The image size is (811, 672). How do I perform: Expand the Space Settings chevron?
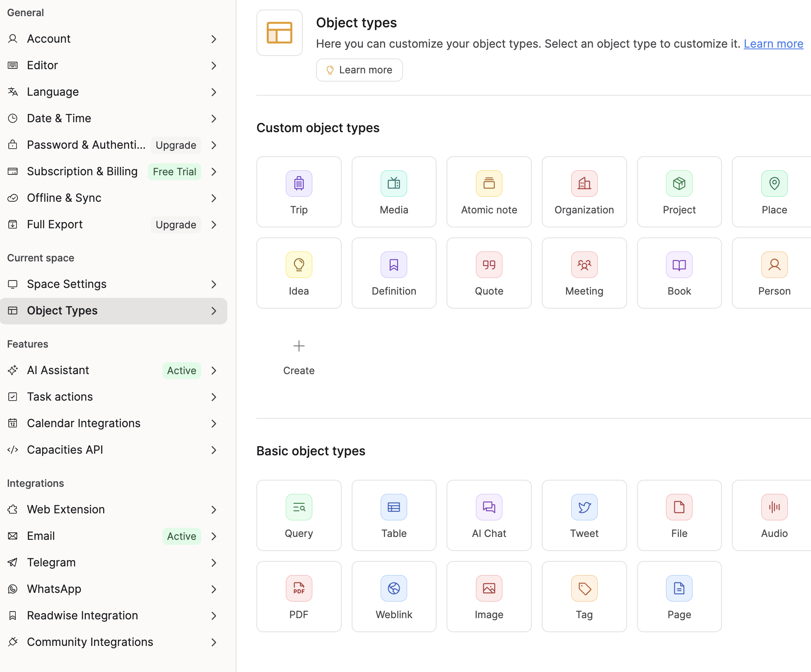[x=214, y=284]
